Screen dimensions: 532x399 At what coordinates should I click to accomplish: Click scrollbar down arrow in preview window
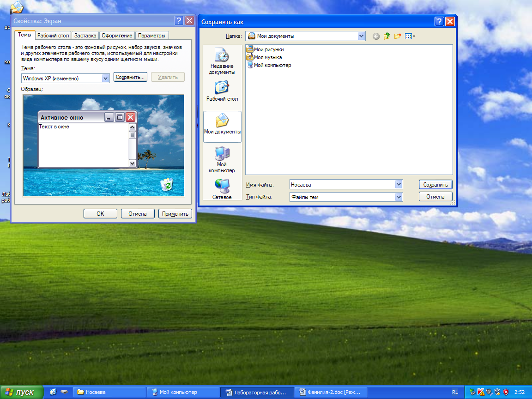(x=133, y=163)
